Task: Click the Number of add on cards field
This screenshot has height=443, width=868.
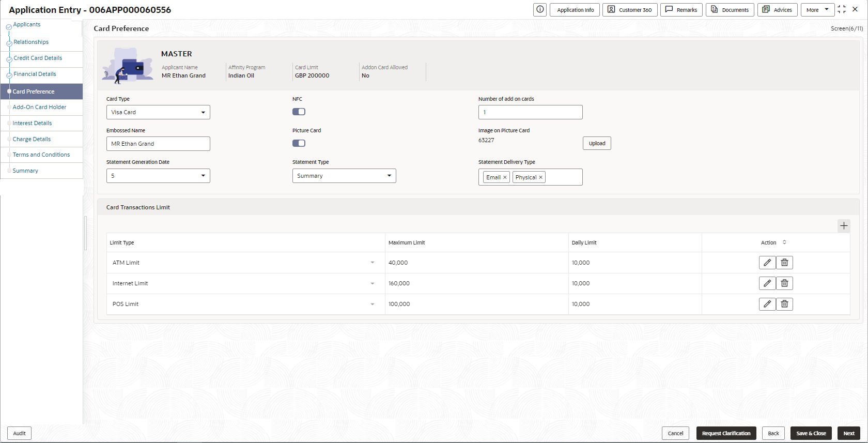Action: (530, 112)
